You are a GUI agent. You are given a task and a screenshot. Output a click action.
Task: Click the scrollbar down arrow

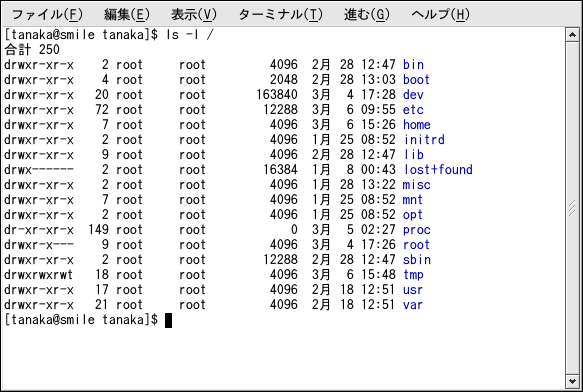tap(572, 381)
